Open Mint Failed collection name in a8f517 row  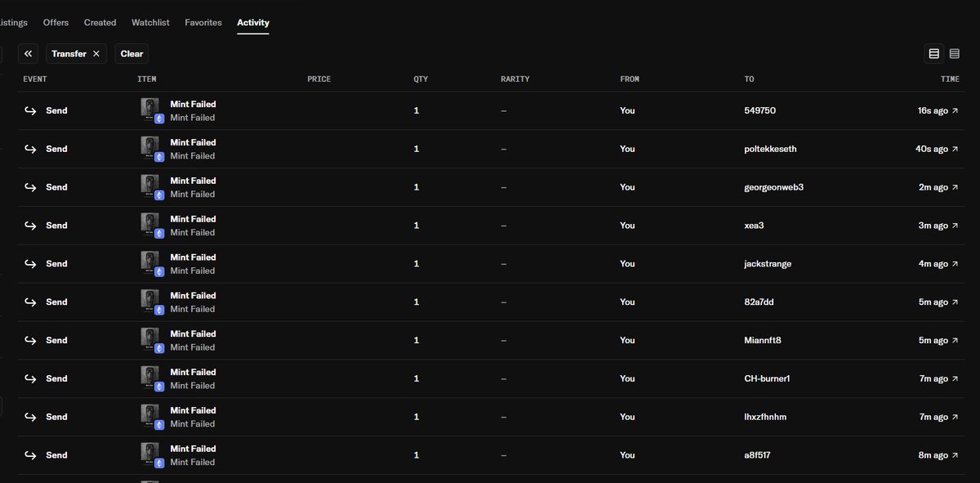192,462
